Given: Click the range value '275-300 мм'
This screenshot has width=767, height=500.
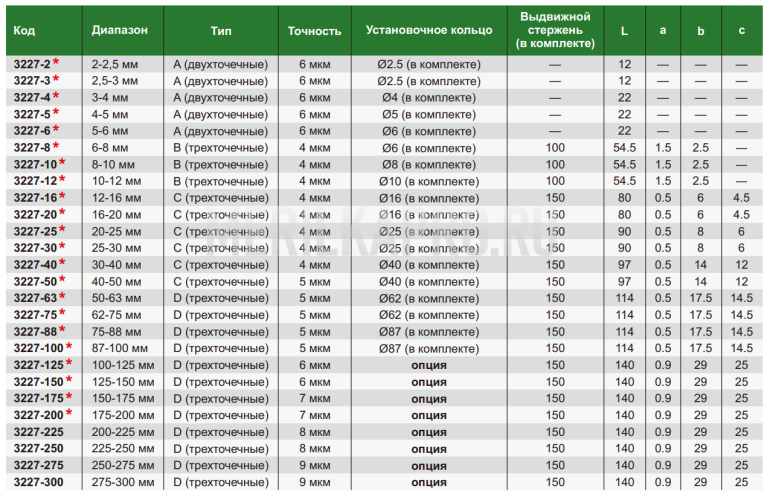Looking at the screenshot, I should (x=123, y=482).
